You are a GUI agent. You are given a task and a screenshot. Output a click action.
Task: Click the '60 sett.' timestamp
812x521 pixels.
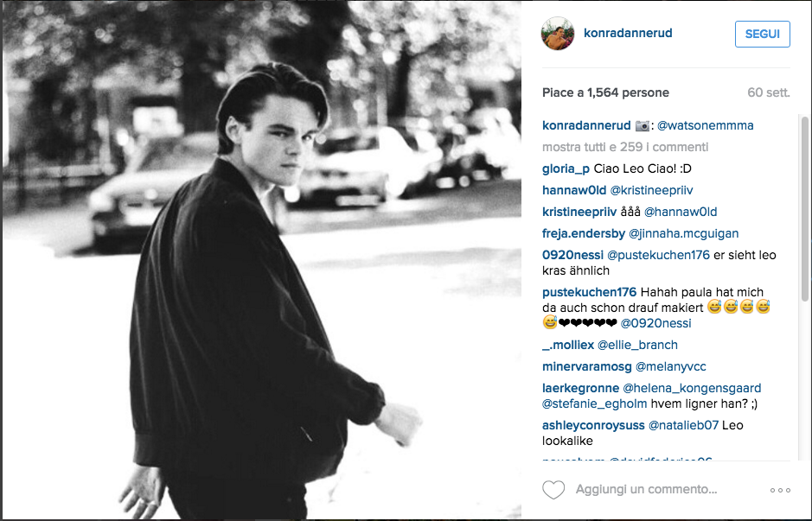point(769,93)
